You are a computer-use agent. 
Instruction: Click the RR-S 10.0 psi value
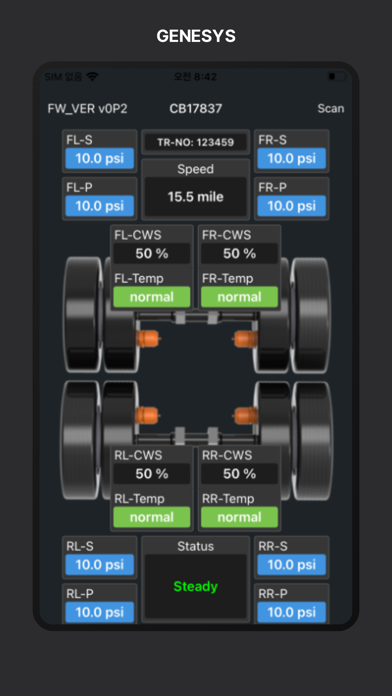(292, 565)
